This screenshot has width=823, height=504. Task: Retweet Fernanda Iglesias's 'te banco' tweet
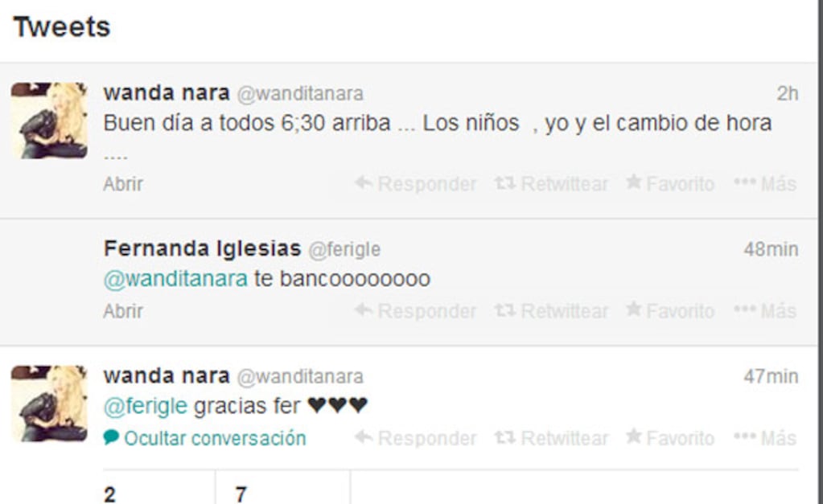click(x=551, y=311)
